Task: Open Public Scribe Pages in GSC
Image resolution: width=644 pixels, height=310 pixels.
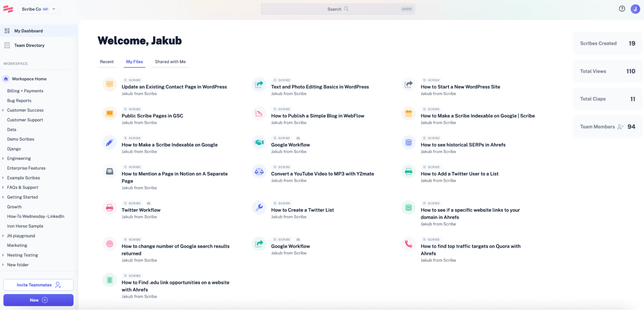Action: 152,116
